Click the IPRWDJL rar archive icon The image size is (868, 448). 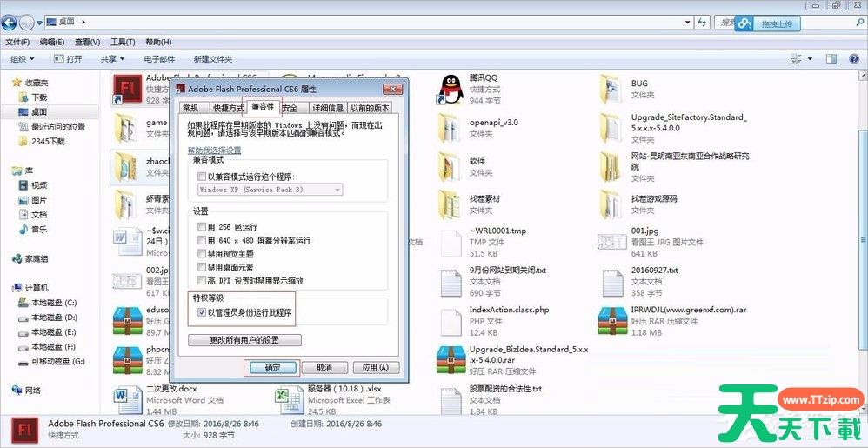[x=611, y=318]
